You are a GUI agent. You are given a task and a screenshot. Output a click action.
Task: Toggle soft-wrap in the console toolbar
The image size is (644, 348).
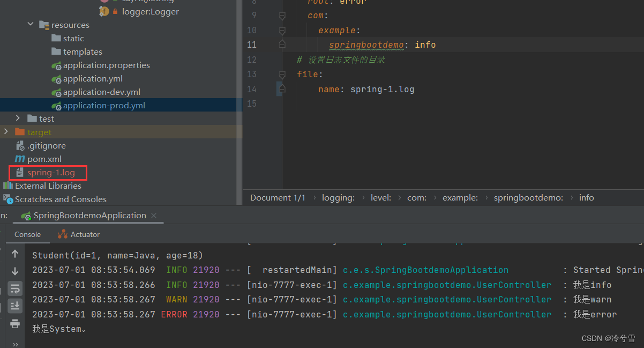(x=15, y=288)
